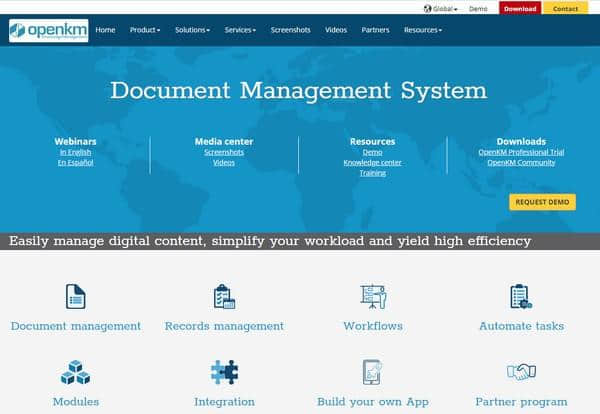Open the Document management icon
This screenshot has height=414, width=600.
pyautogui.click(x=75, y=296)
